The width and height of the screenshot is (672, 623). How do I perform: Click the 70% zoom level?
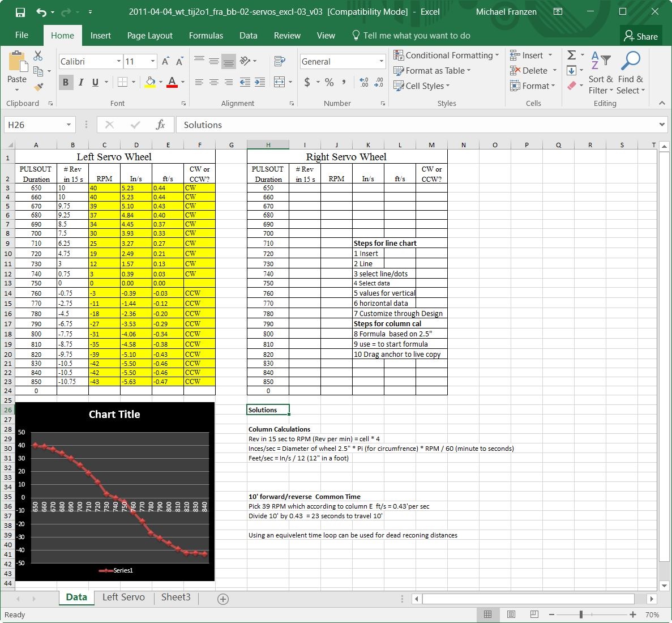tap(652, 615)
